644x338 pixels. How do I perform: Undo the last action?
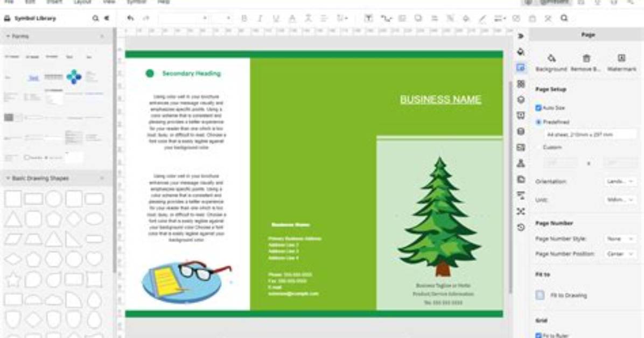[131, 18]
